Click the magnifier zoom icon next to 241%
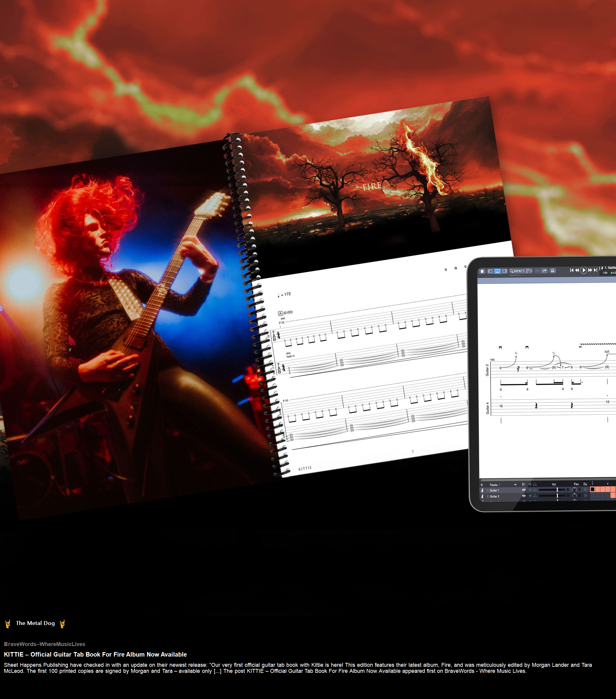The height and width of the screenshot is (699, 616). tap(511, 271)
